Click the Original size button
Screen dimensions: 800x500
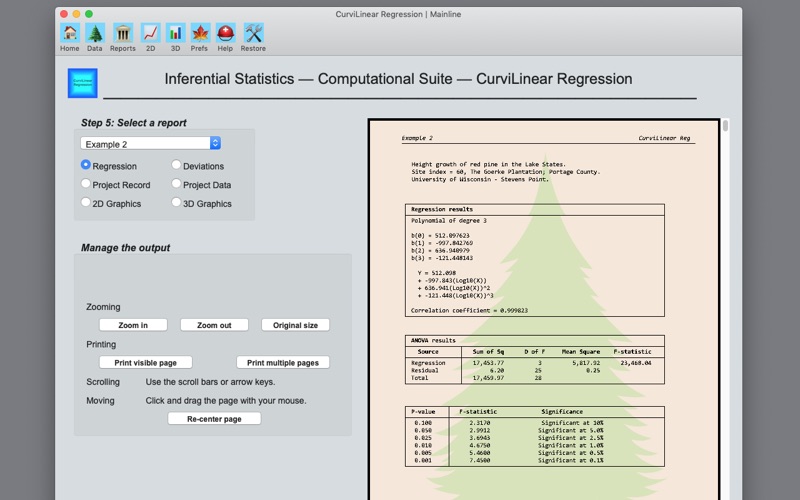[295, 325]
